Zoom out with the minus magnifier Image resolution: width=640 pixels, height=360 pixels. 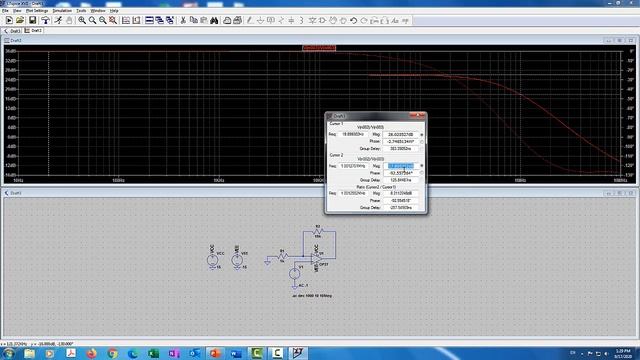(x=103, y=20)
